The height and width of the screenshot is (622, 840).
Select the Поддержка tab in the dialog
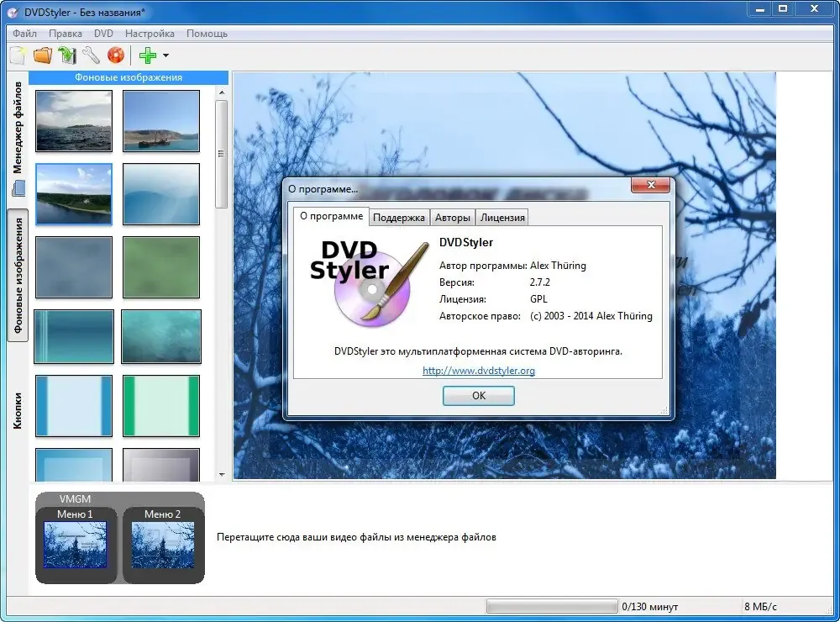point(398,217)
